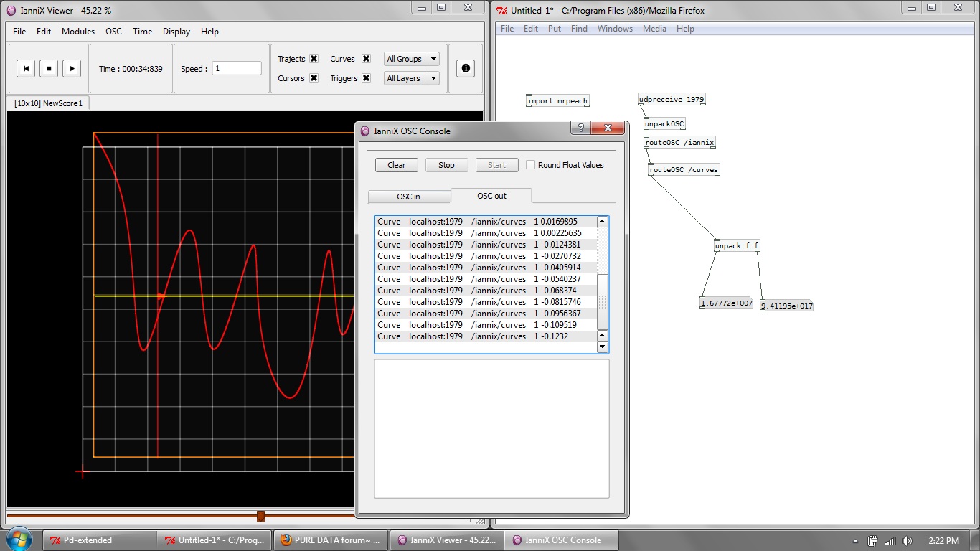Open the Put menu in Pd window

555,29
